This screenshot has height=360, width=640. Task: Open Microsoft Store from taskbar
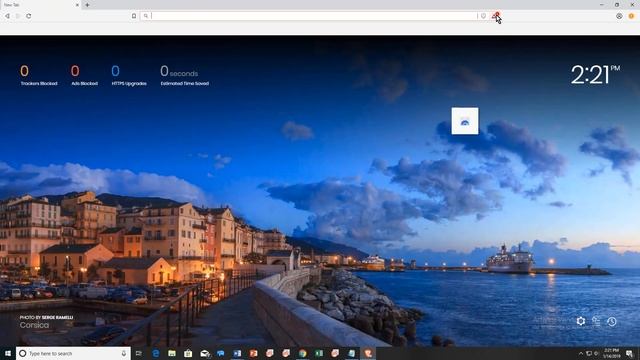188,353
